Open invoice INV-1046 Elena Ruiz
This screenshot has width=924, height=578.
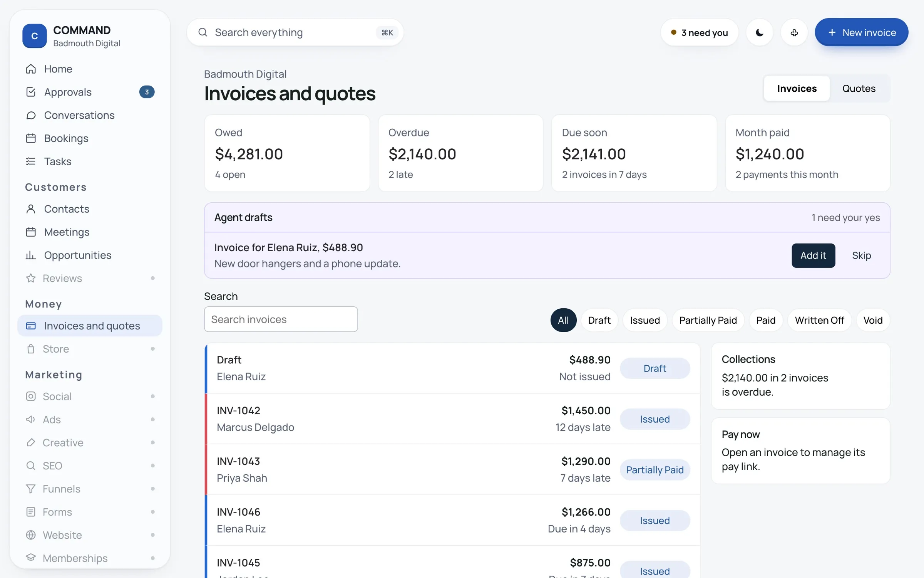(452, 520)
